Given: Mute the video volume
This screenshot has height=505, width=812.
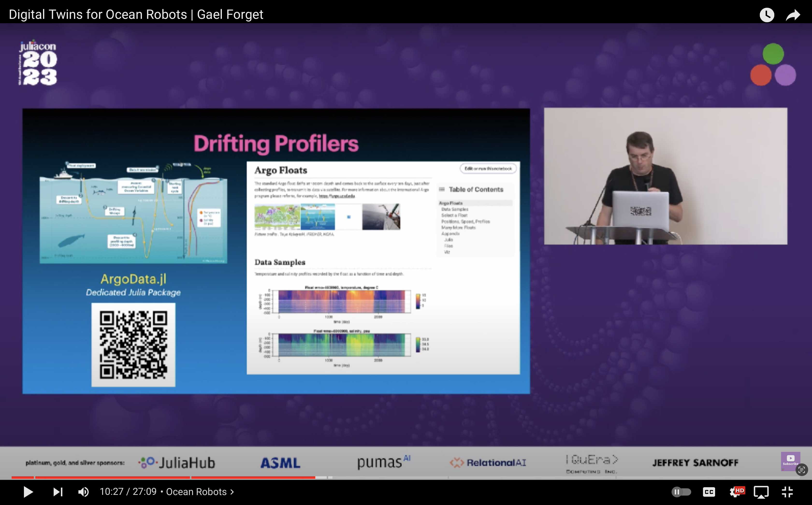Looking at the screenshot, I should (x=83, y=492).
